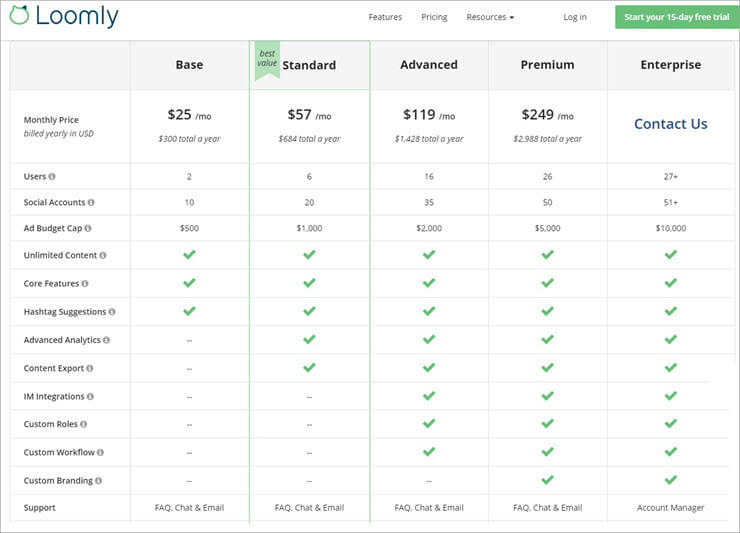Select the Advanced plan column header
This screenshot has width=740, height=533.
pyautogui.click(x=429, y=65)
